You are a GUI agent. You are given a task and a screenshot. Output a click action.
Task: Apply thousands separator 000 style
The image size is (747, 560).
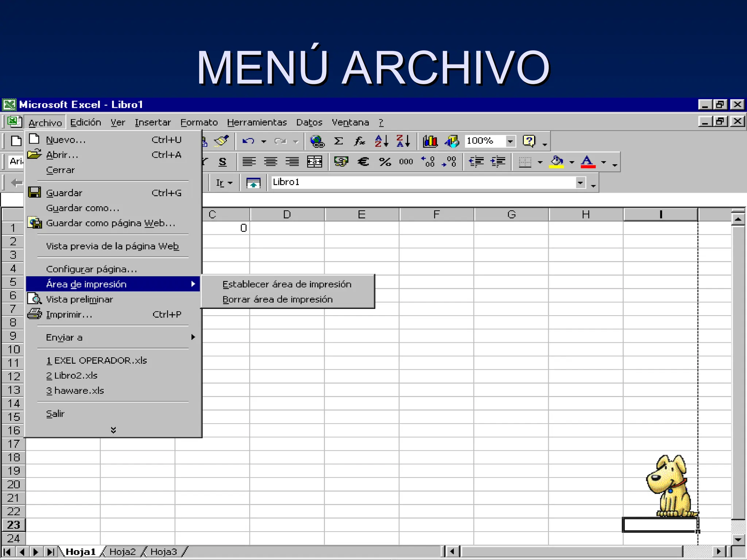[406, 162]
